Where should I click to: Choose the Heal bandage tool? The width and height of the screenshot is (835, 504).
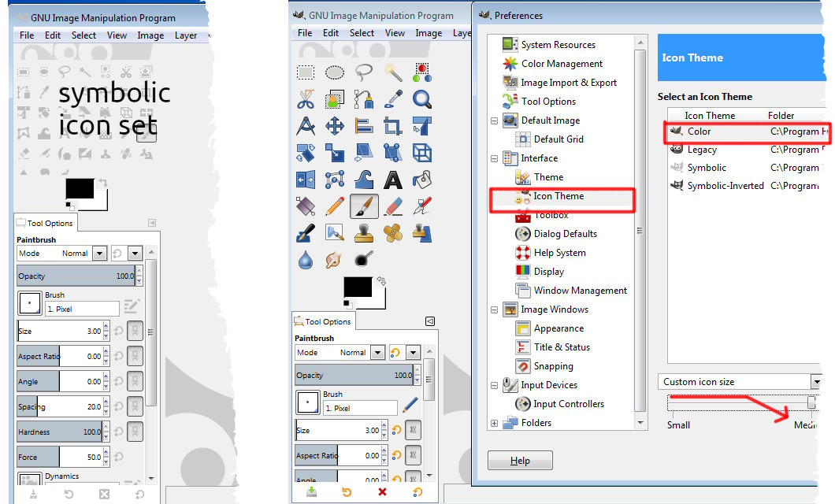click(x=393, y=233)
